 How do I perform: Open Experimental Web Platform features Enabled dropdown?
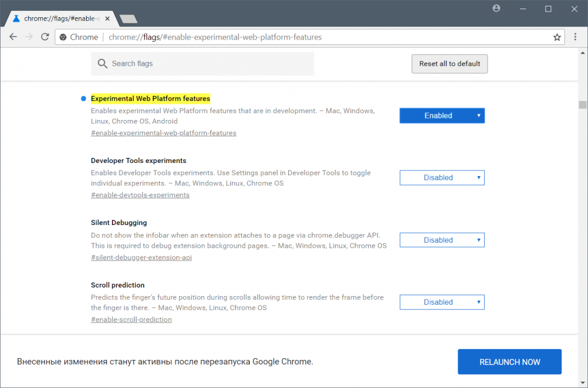[442, 115]
